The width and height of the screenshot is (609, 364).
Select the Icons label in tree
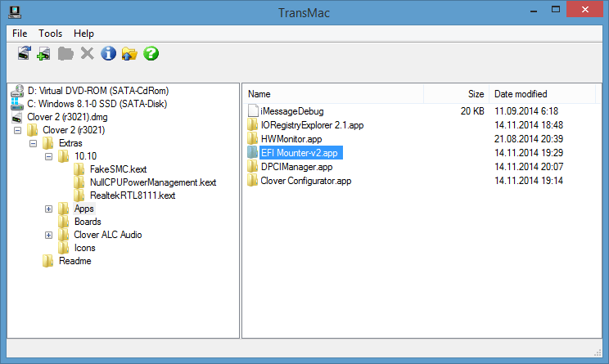(x=84, y=248)
